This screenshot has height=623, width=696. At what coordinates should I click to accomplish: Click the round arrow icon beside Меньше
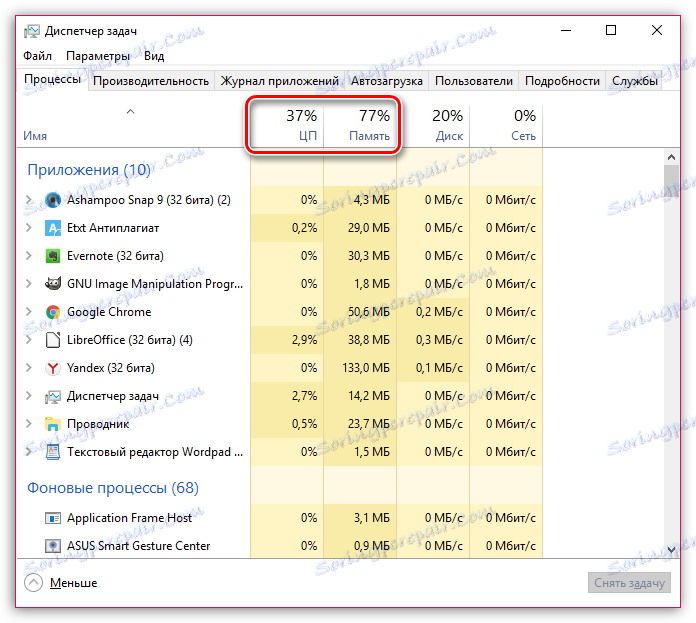click(x=34, y=583)
